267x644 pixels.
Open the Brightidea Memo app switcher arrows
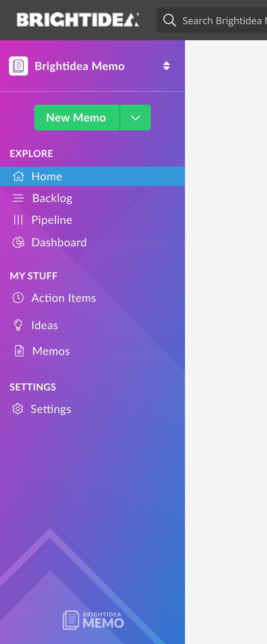(166, 66)
